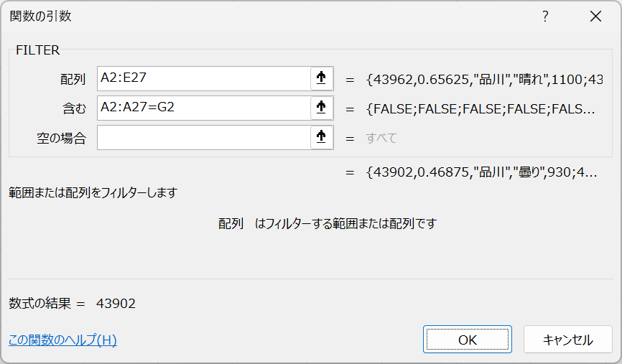Click the function result array starting {43902
Screen dimensions: 622x364
point(481,172)
